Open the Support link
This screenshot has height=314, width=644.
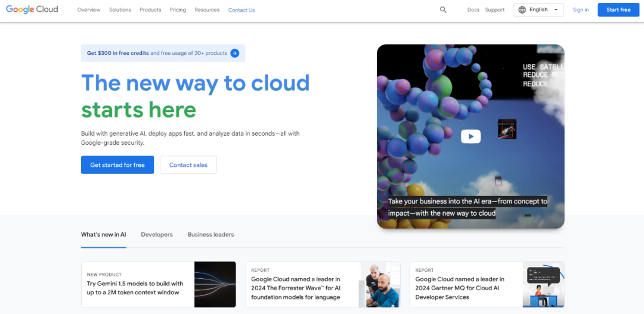click(495, 10)
